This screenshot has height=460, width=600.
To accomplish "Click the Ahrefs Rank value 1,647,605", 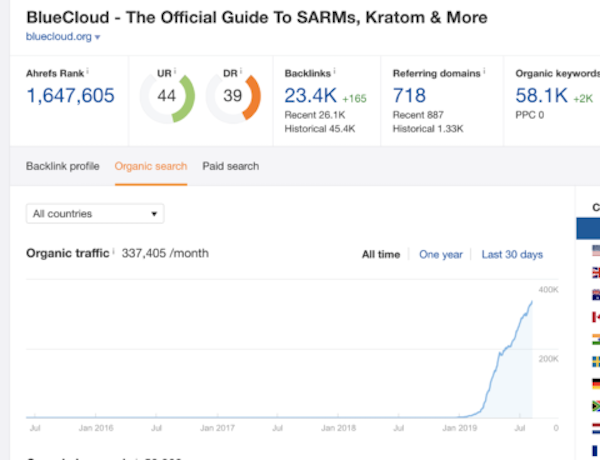I will tap(70, 96).
